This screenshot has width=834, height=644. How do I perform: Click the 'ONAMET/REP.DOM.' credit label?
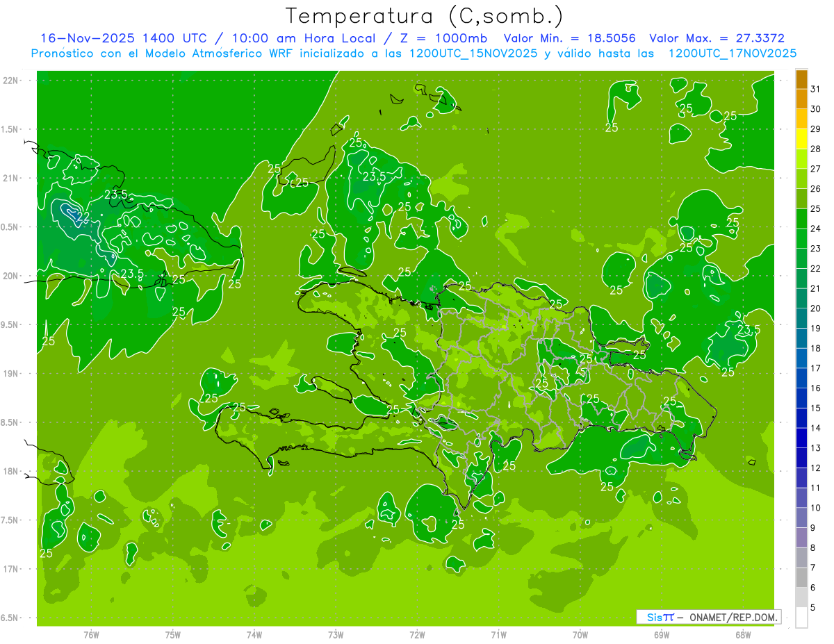pos(734,617)
